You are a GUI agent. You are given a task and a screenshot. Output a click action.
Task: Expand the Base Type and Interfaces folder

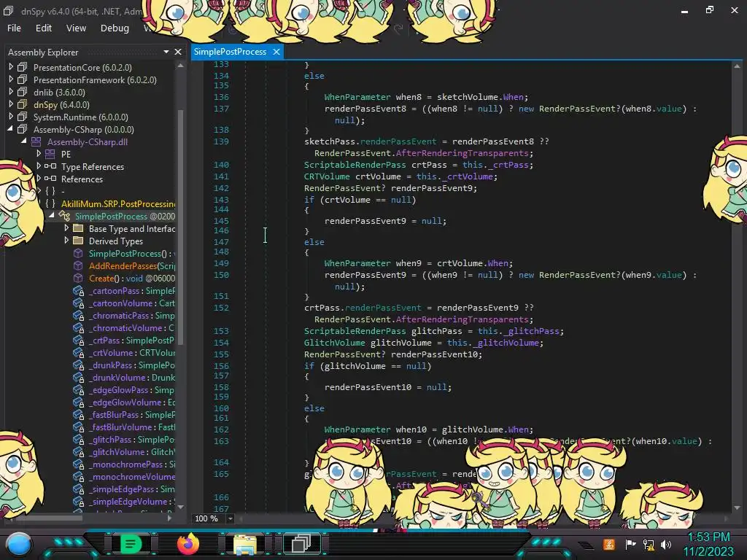tap(66, 228)
